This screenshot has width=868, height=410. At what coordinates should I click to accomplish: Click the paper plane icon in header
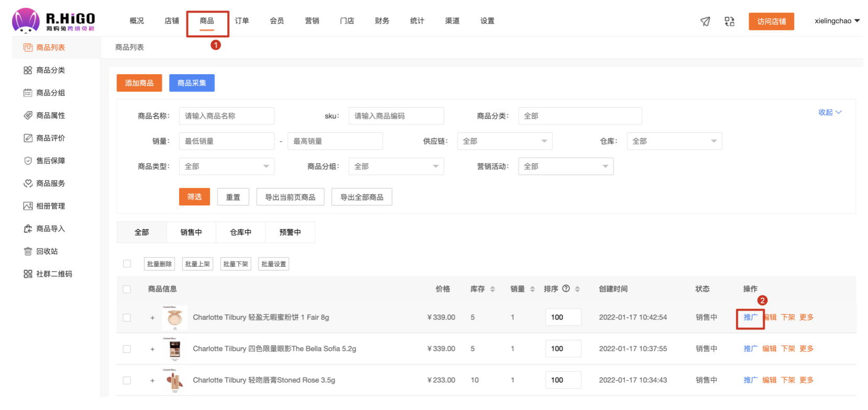click(x=705, y=21)
